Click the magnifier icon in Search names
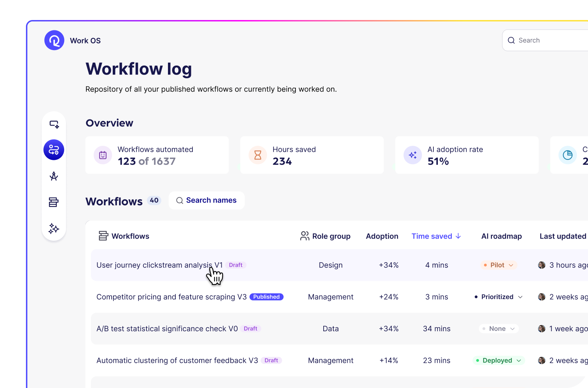588x388 pixels. point(179,201)
